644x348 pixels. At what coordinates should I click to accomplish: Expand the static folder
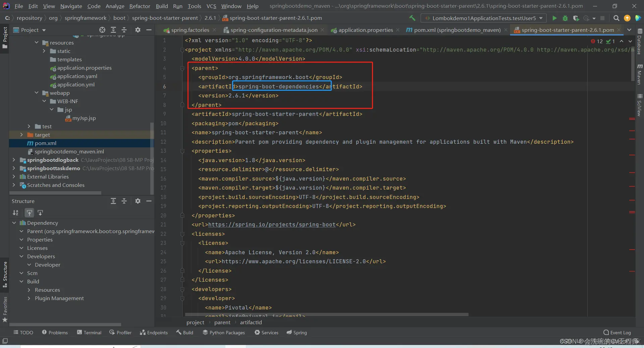coord(44,51)
